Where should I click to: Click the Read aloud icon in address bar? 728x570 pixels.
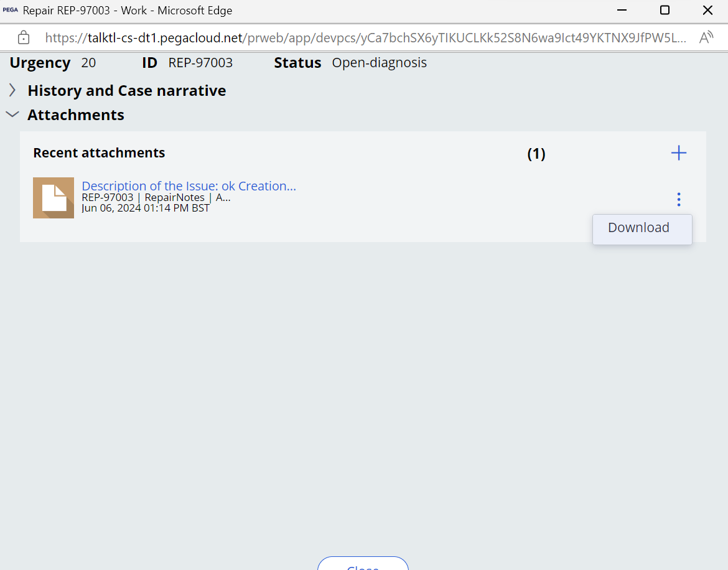(x=706, y=37)
